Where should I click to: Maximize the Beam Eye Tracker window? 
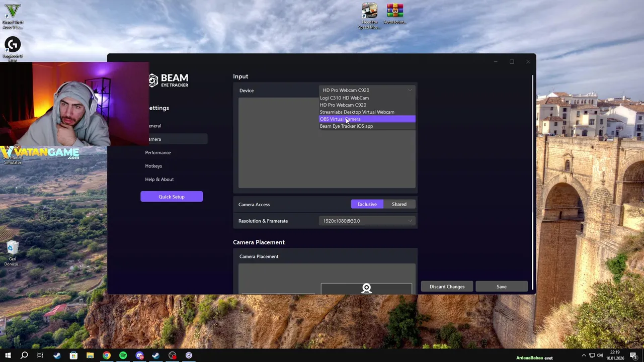point(512,62)
